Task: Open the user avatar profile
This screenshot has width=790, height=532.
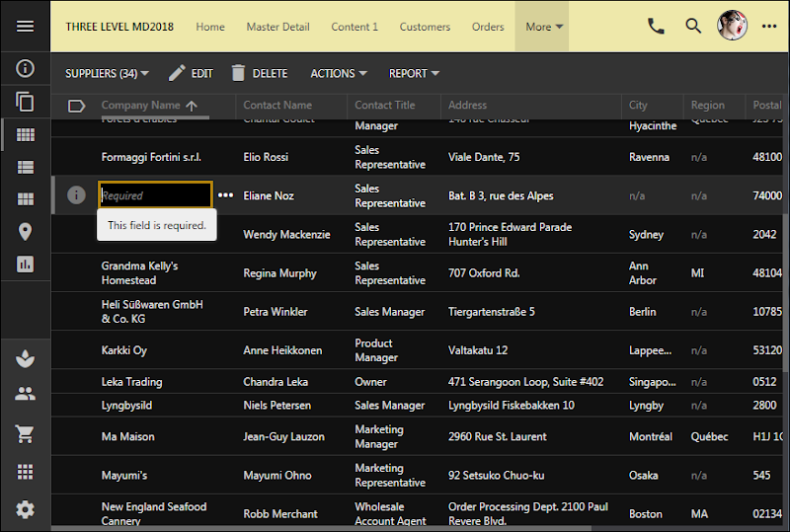Action: click(732, 27)
